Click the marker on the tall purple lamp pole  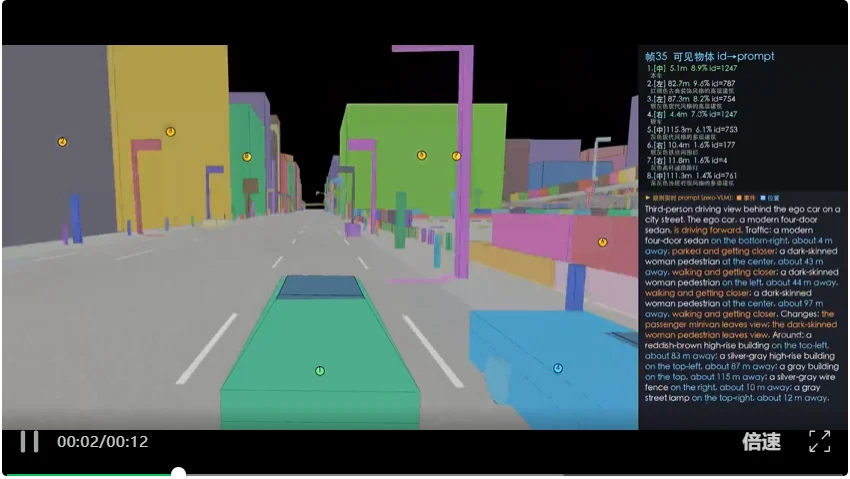tap(456, 156)
